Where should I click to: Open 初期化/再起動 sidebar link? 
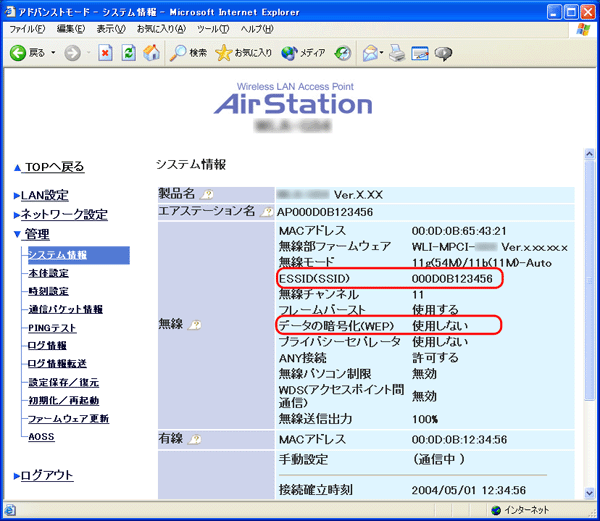[x=64, y=401]
